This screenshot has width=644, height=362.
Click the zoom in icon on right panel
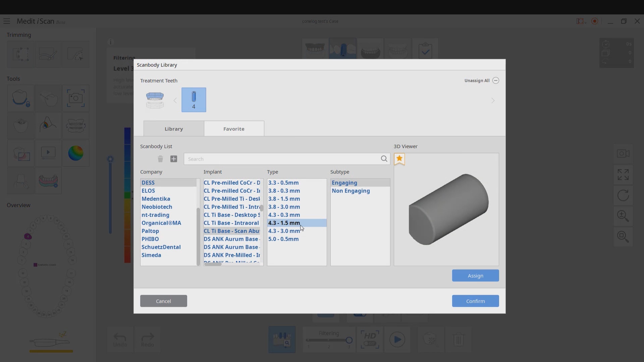[x=623, y=216]
